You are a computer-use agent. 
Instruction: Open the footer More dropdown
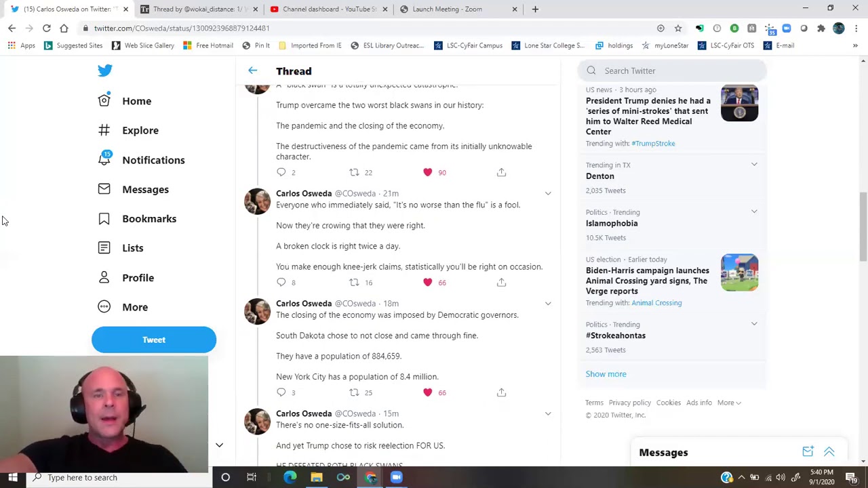pyautogui.click(x=729, y=403)
